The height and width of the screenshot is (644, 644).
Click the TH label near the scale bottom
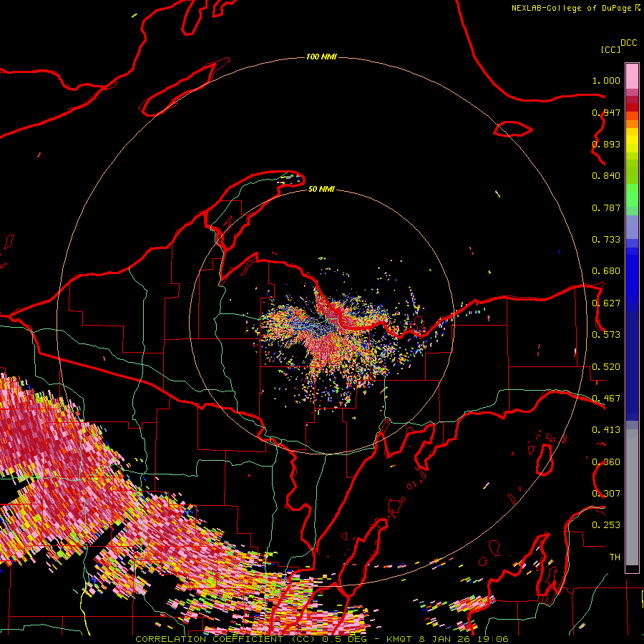tap(615, 557)
